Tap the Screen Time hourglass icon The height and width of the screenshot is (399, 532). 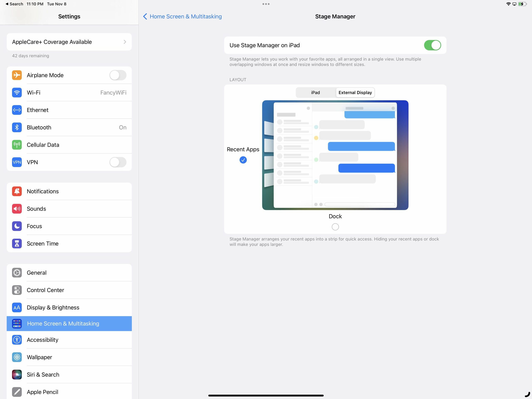pos(17,243)
